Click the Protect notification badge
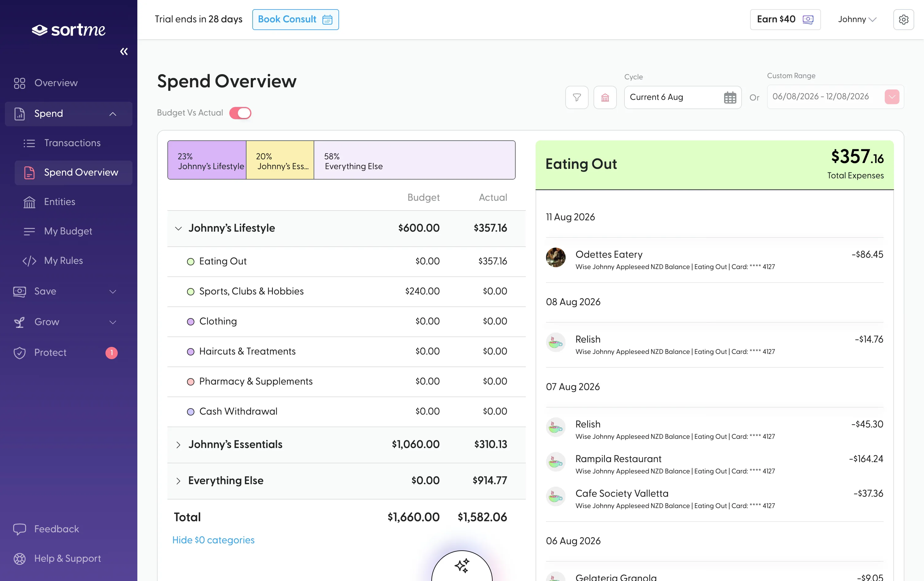 tap(112, 353)
